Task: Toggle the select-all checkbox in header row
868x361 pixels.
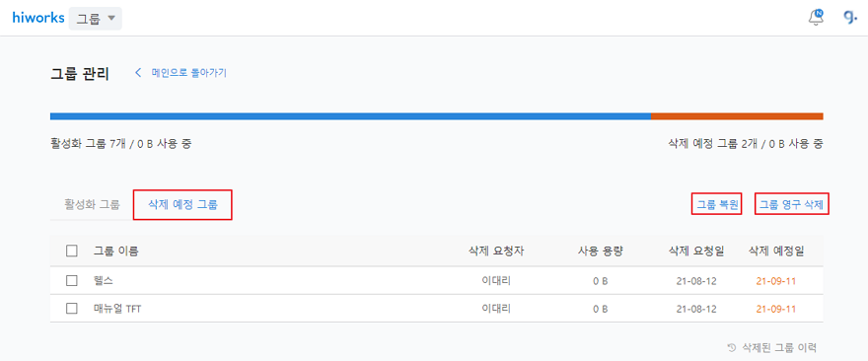Action: point(71,251)
